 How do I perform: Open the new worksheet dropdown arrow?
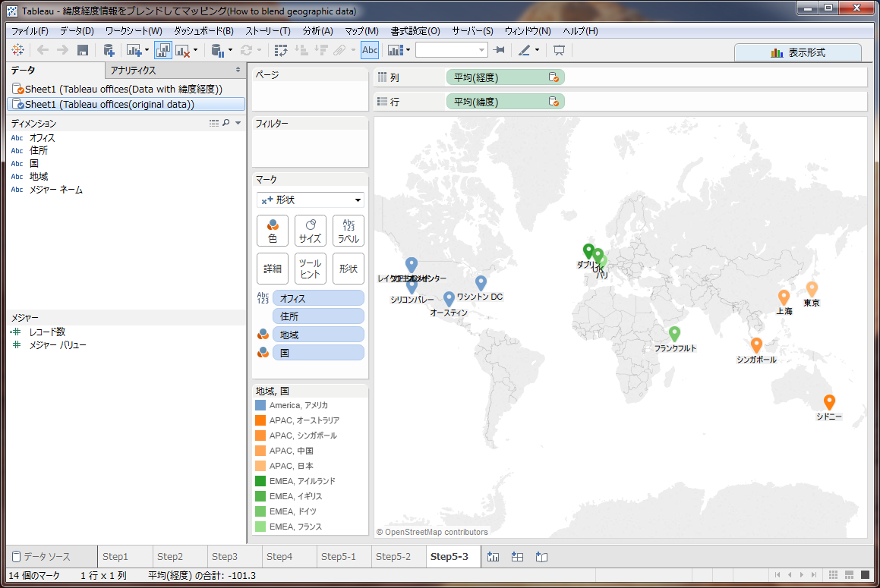tap(147, 51)
